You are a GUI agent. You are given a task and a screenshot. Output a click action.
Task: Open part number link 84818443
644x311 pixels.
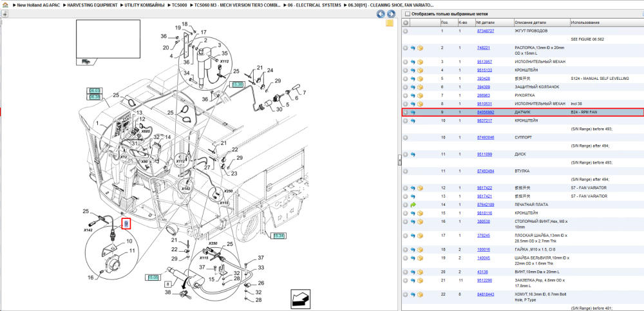485,294
